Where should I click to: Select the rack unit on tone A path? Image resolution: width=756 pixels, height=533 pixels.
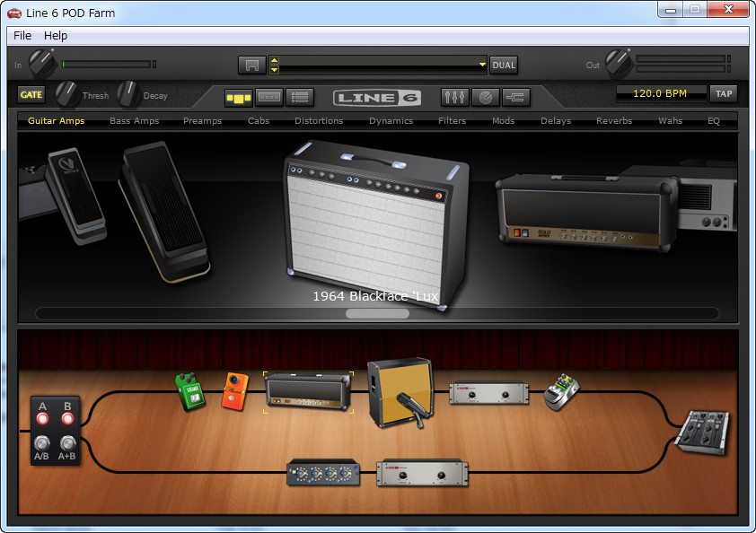tap(489, 393)
